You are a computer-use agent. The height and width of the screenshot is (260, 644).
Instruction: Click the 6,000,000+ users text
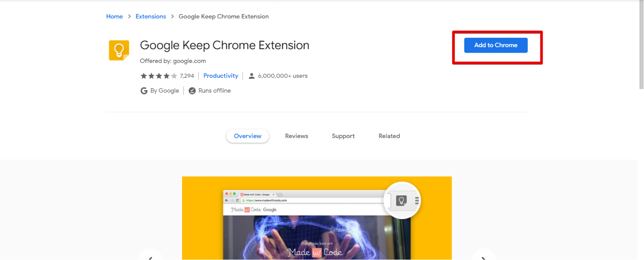[x=283, y=76]
